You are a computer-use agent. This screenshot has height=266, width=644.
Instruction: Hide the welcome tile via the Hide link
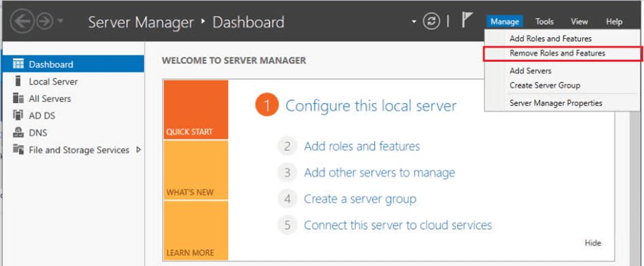tap(592, 243)
